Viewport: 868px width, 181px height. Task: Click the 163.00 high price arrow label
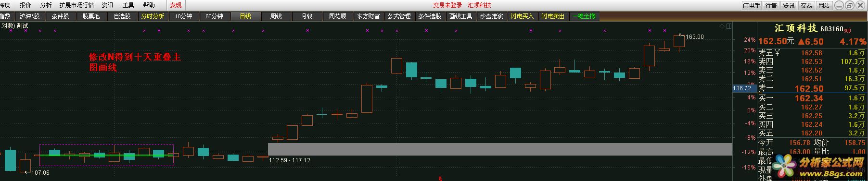pos(691,36)
